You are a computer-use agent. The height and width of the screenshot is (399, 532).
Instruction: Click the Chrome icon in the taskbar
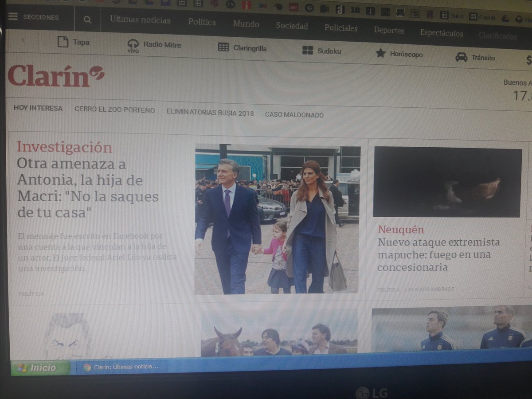pyautogui.click(x=87, y=367)
